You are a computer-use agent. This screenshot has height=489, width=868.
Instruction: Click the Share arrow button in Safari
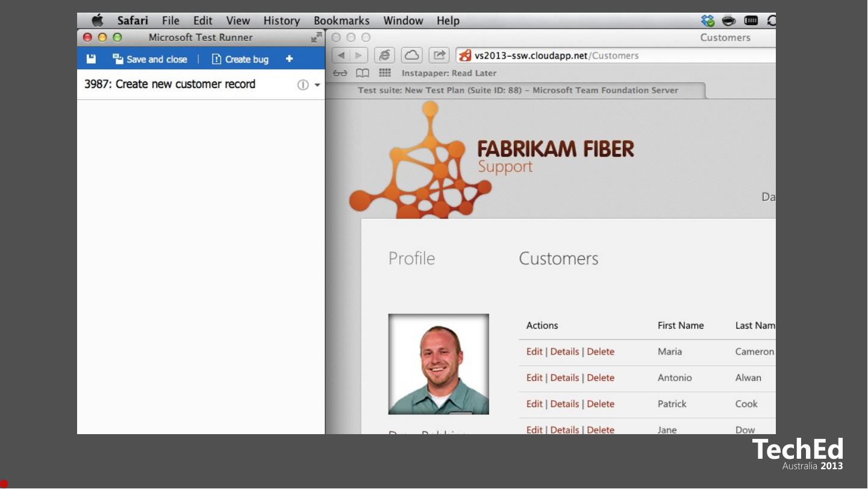(x=439, y=55)
